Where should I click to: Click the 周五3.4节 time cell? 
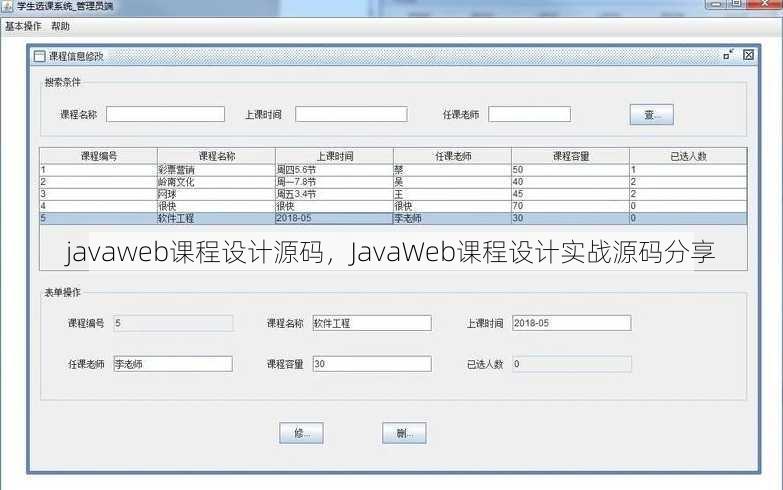(335, 194)
